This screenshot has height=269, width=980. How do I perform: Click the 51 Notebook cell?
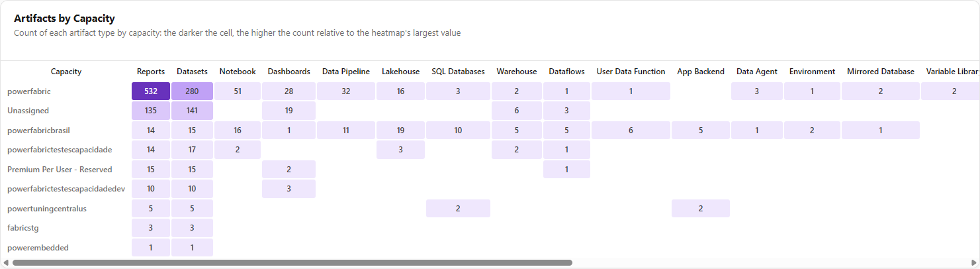pos(238,91)
